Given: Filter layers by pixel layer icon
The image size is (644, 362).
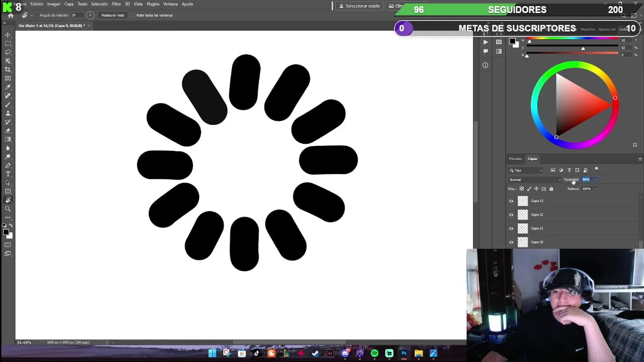Looking at the screenshot, I should point(553,170).
